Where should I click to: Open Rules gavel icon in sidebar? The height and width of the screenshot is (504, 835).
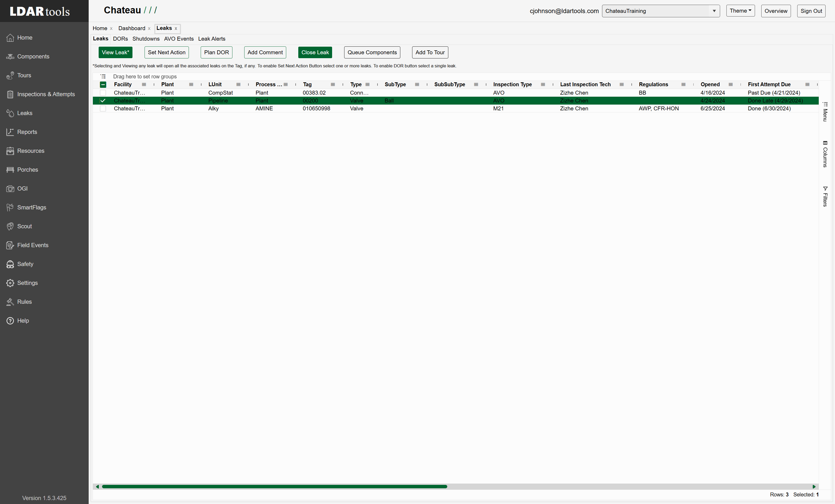pyautogui.click(x=10, y=302)
